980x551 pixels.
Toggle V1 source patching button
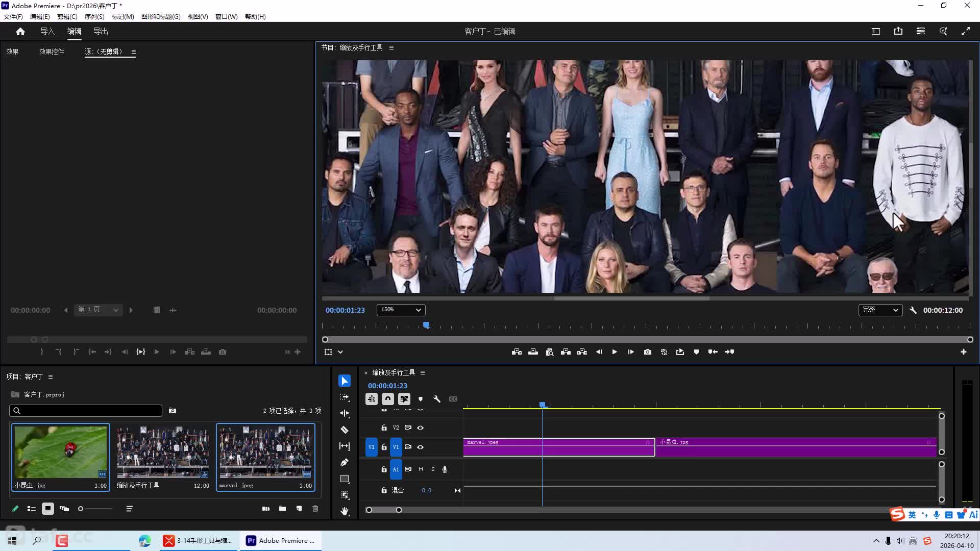click(371, 447)
